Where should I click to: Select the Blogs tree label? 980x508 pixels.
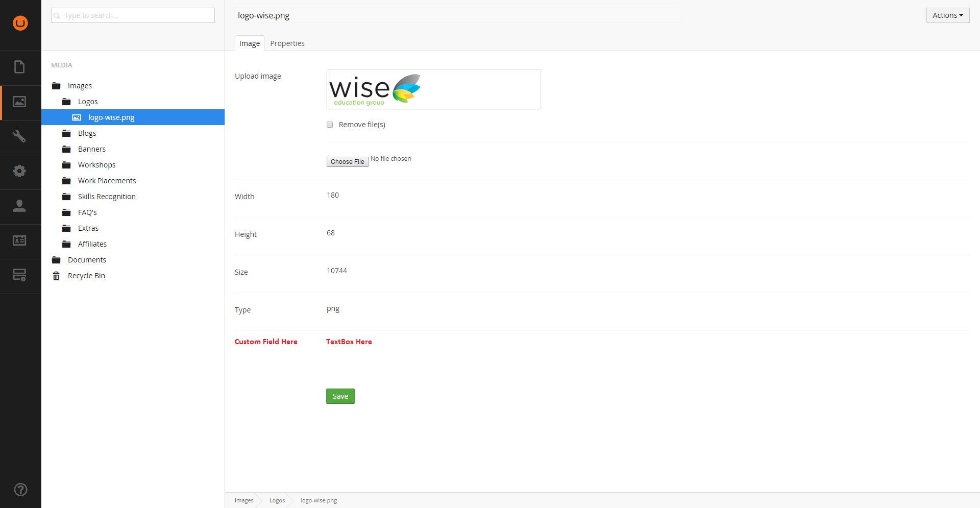(x=87, y=133)
